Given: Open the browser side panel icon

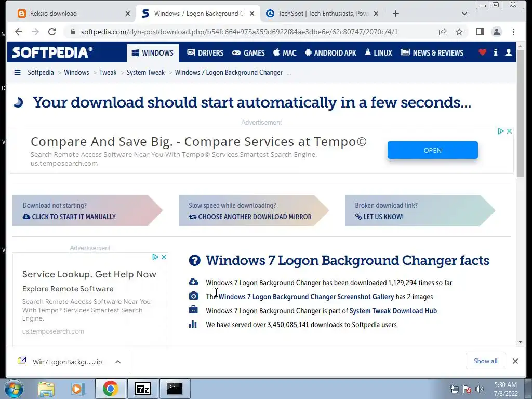Looking at the screenshot, I should coord(480,32).
